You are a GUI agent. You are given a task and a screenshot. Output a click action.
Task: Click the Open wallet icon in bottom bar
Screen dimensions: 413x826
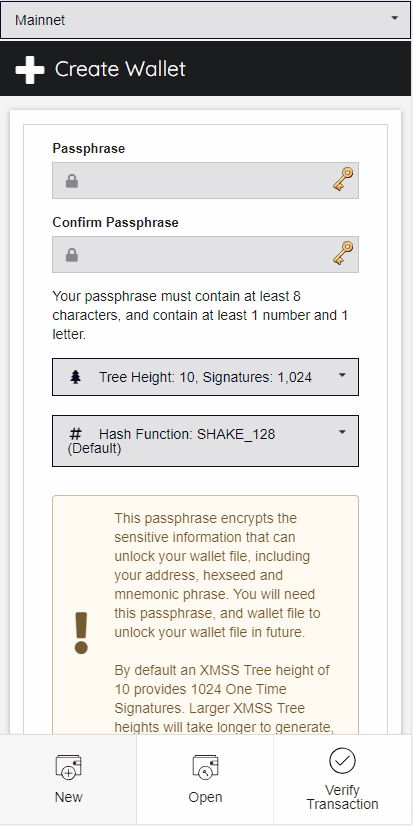[x=205, y=766]
